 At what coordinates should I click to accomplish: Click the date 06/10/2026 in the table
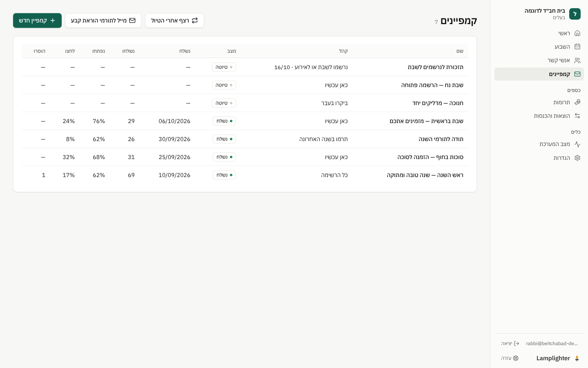point(174,121)
